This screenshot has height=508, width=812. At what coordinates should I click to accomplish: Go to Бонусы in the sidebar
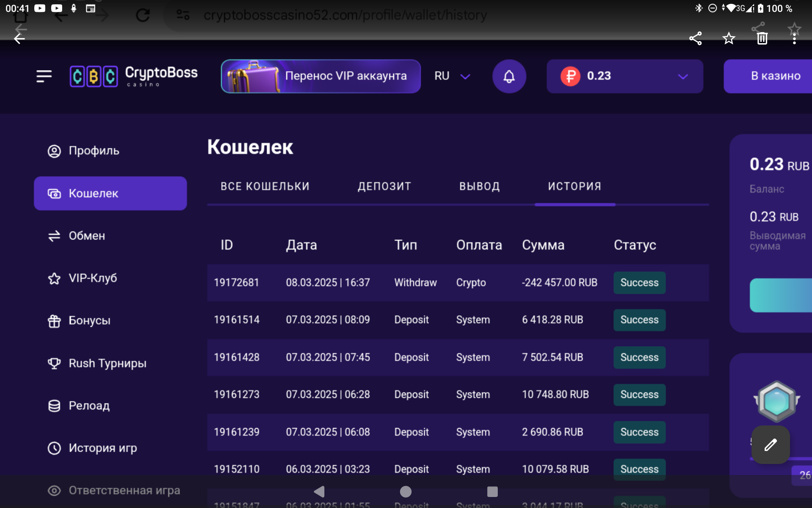coord(89,320)
